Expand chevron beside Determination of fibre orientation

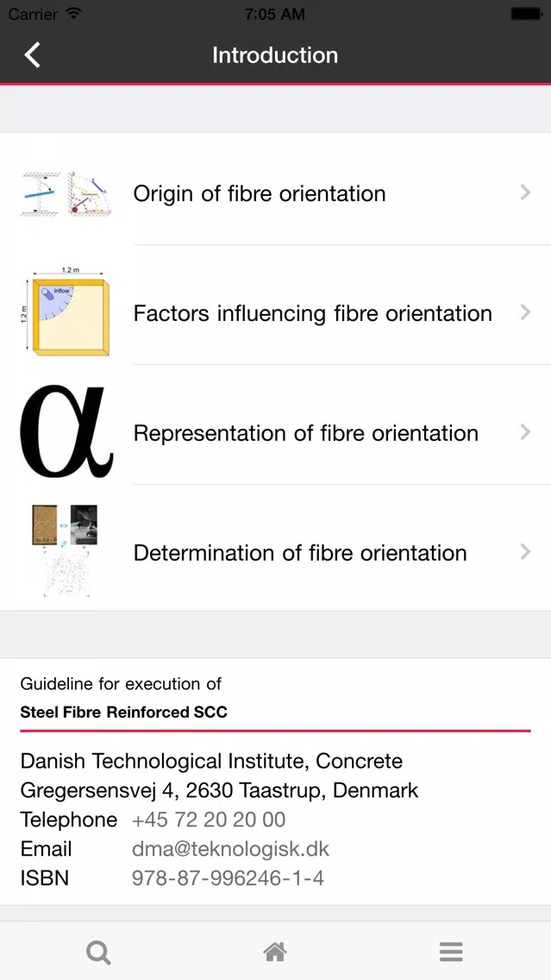pyautogui.click(x=525, y=552)
